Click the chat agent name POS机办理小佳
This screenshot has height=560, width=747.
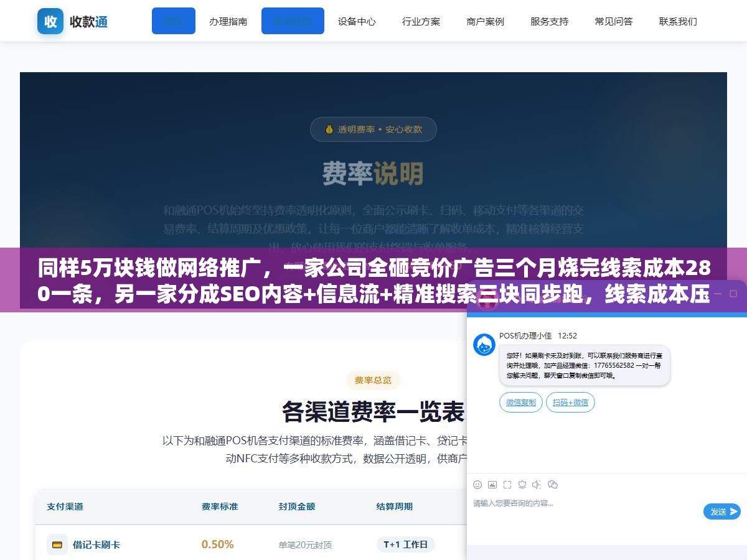(x=525, y=335)
